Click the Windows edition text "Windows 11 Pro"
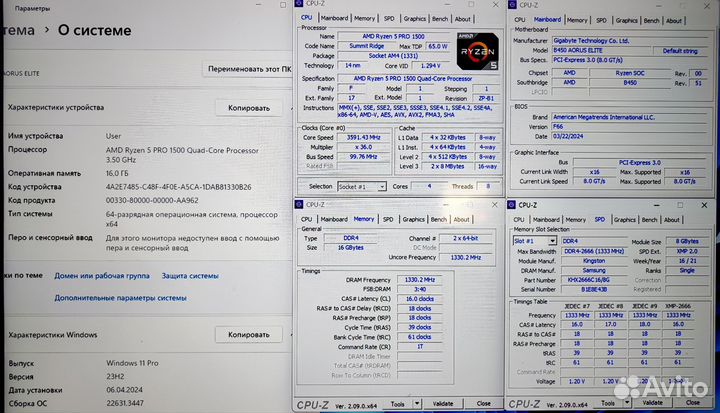The image size is (720, 413). (x=132, y=363)
